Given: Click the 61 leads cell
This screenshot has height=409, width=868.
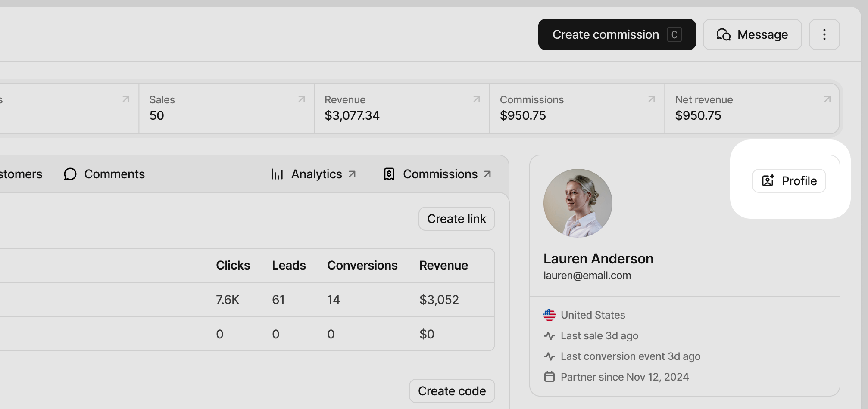Looking at the screenshot, I should click(278, 300).
